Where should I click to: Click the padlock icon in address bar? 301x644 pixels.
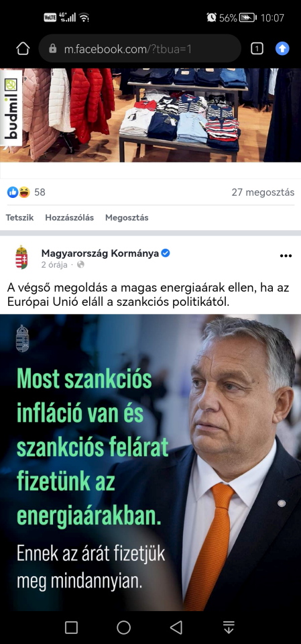click(x=52, y=49)
